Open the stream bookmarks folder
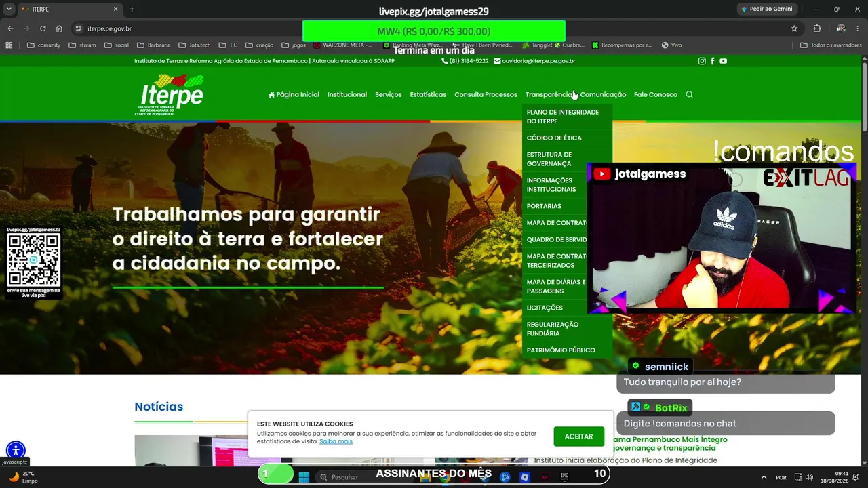868x488 pixels. (82, 45)
